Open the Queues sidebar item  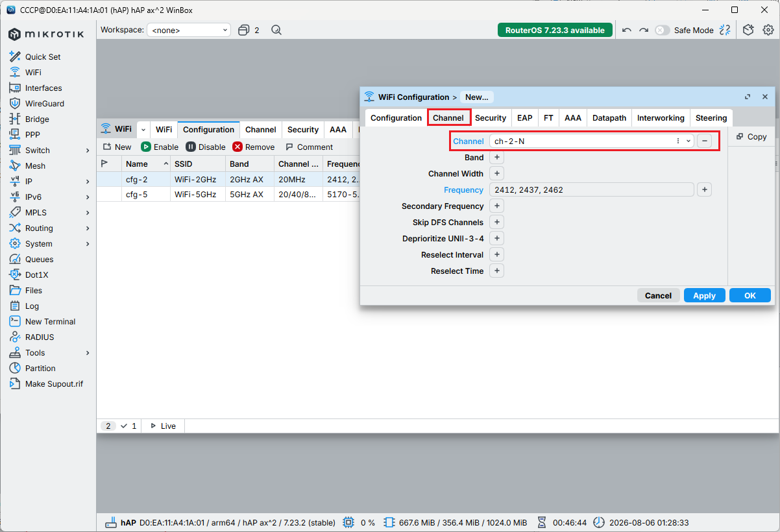39,259
